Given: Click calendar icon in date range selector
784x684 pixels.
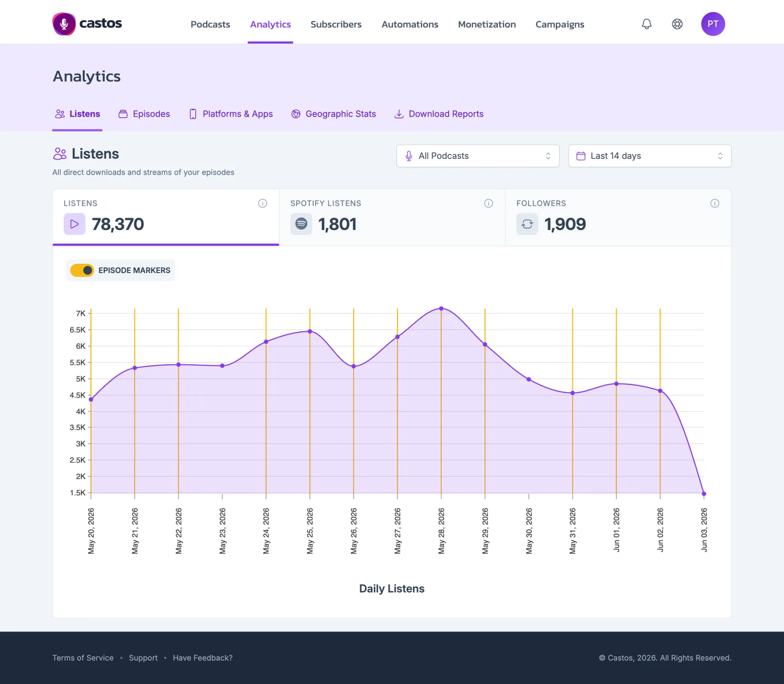Looking at the screenshot, I should pyautogui.click(x=581, y=156).
